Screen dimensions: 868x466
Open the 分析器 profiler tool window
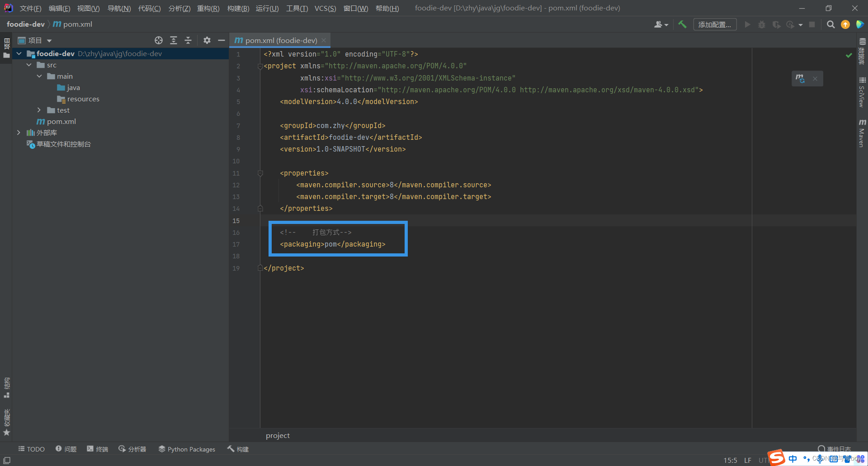(x=132, y=449)
